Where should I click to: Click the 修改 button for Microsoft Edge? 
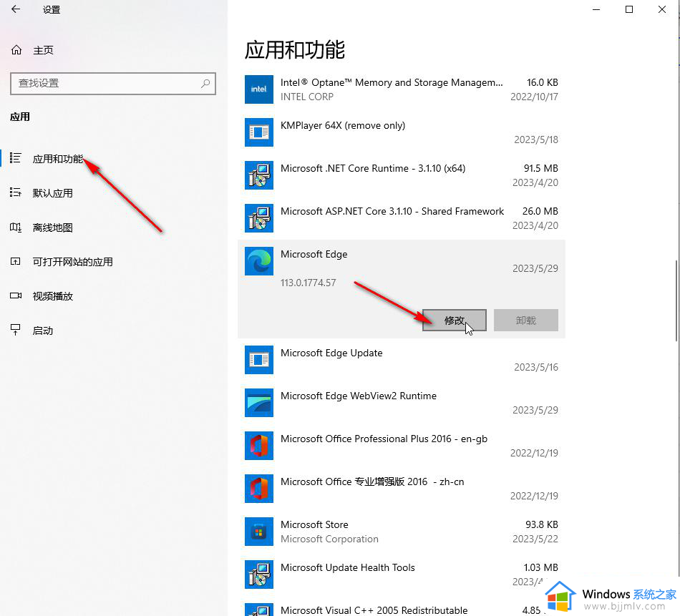455,320
